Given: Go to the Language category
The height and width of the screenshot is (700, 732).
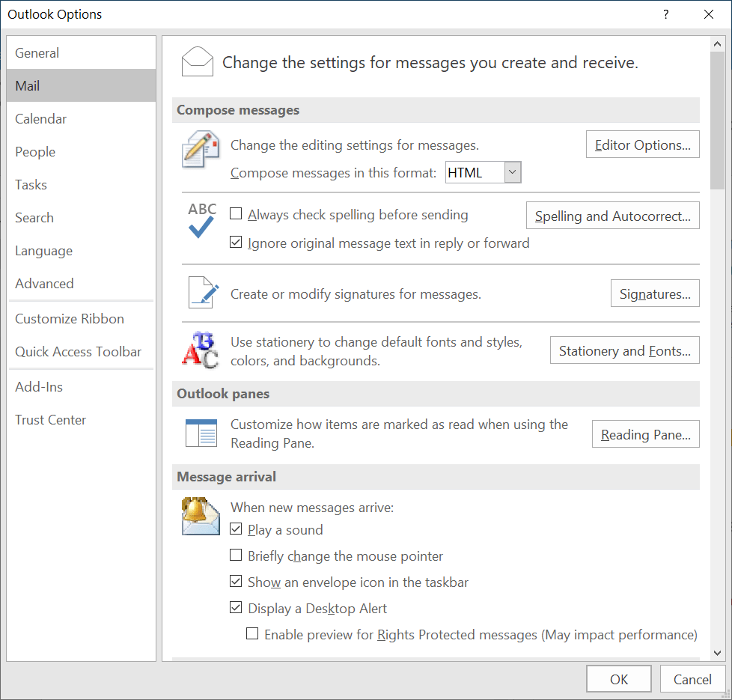Looking at the screenshot, I should [x=82, y=251].
